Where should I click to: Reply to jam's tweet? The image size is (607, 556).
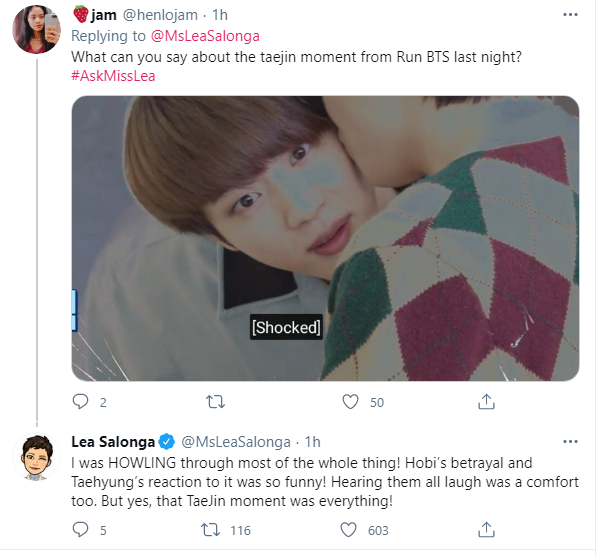82,402
